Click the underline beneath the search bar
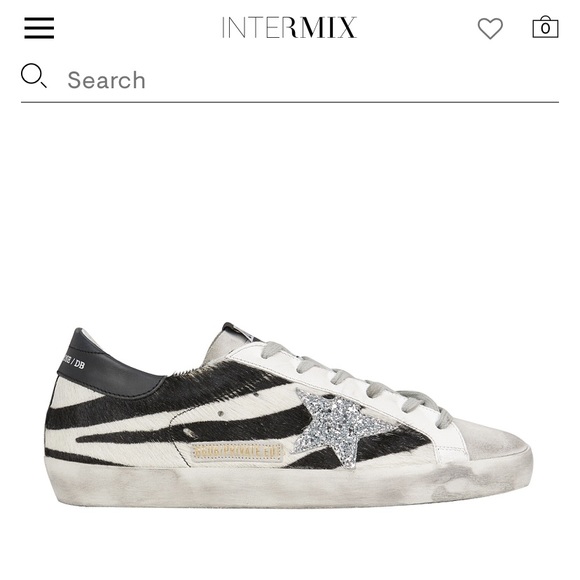The height and width of the screenshot is (580, 580). (x=290, y=102)
